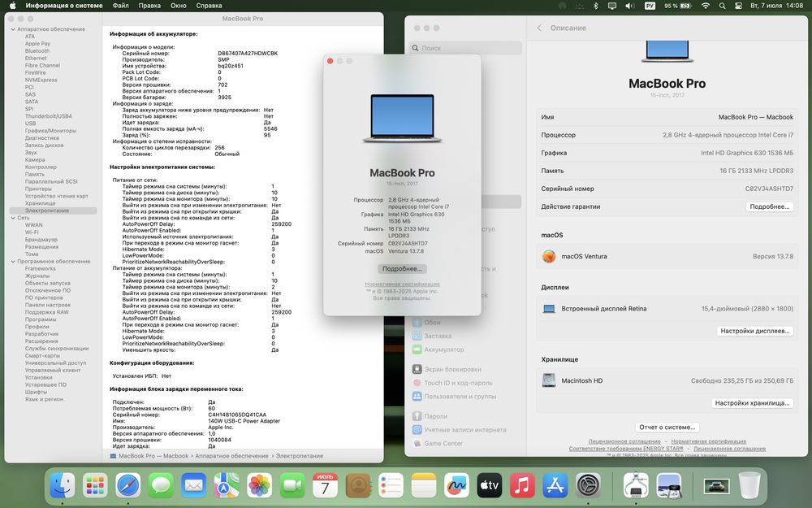Open Messages app in the Dock

[161, 485]
